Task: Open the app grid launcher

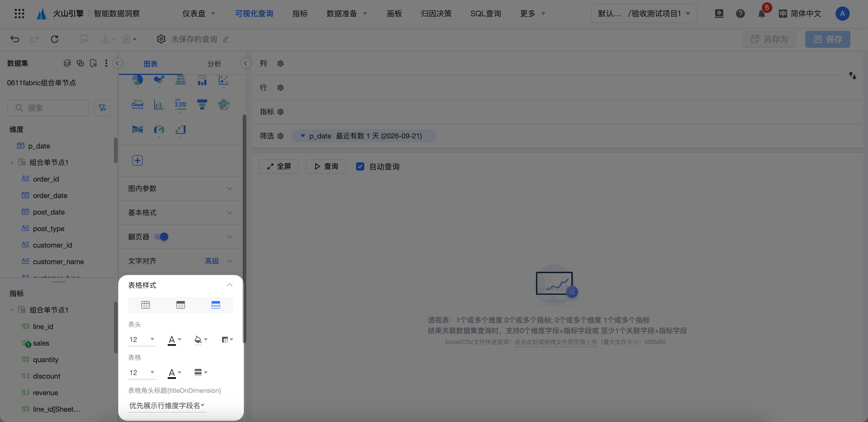Action: [x=19, y=14]
